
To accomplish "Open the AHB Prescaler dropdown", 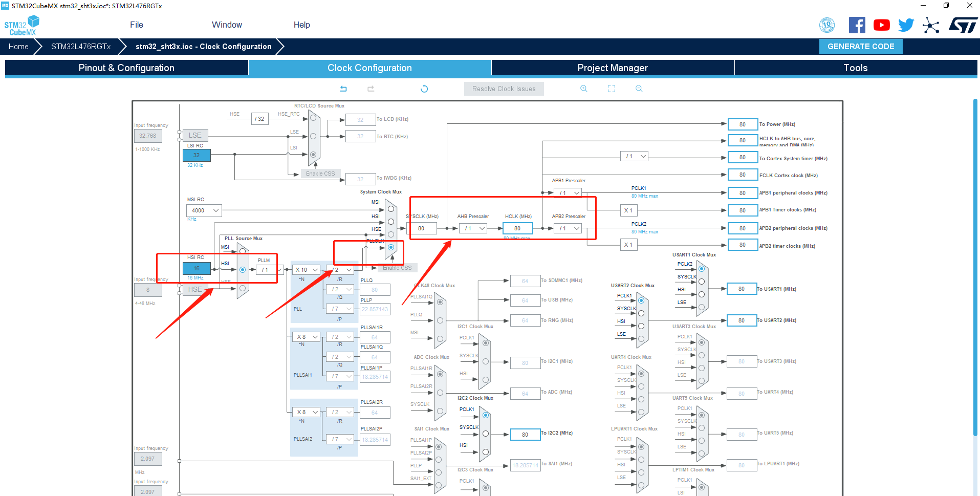I will pyautogui.click(x=473, y=228).
